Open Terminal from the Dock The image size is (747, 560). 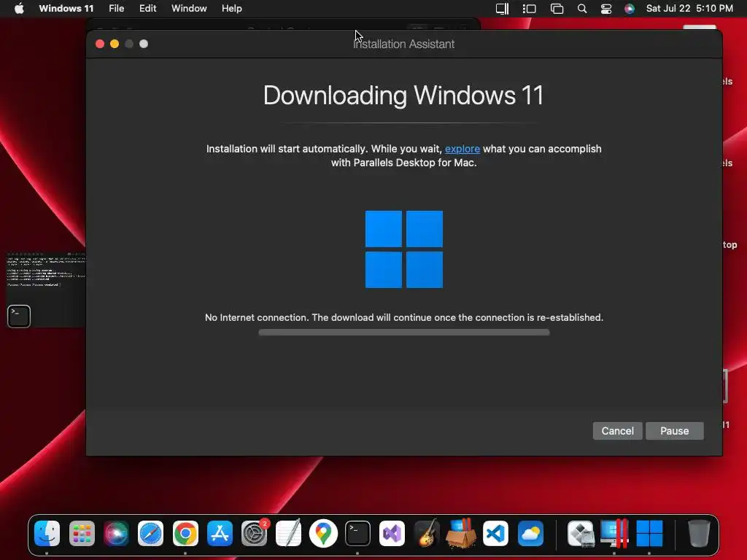pos(357,533)
